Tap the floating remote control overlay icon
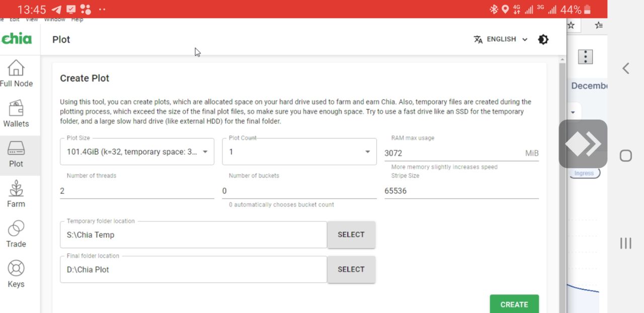The image size is (644, 313). click(x=583, y=144)
